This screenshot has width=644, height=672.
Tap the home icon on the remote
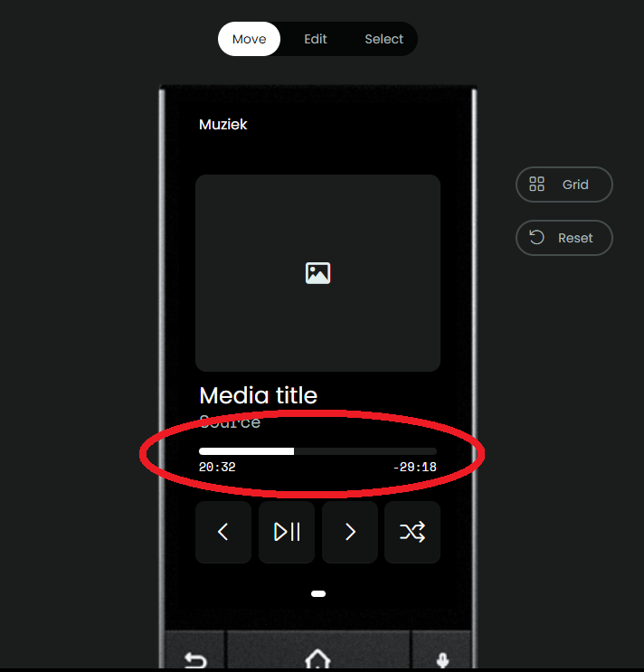point(317,658)
